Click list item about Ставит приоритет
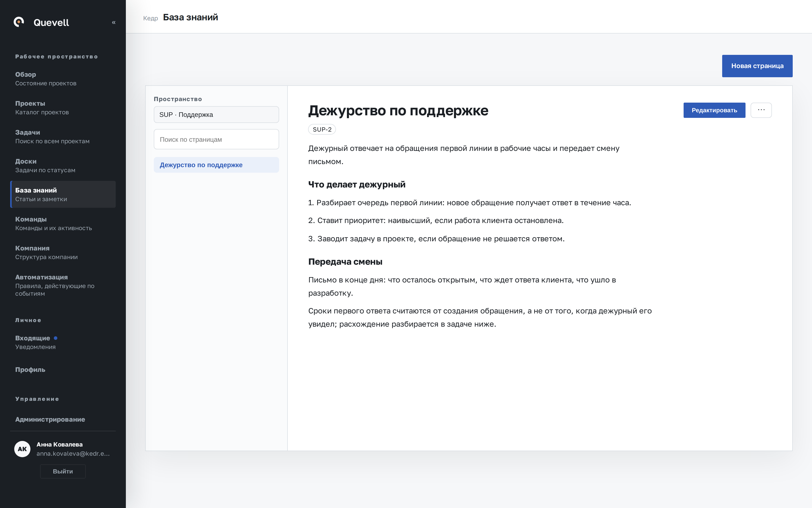This screenshot has height=508, width=812. tap(436, 220)
